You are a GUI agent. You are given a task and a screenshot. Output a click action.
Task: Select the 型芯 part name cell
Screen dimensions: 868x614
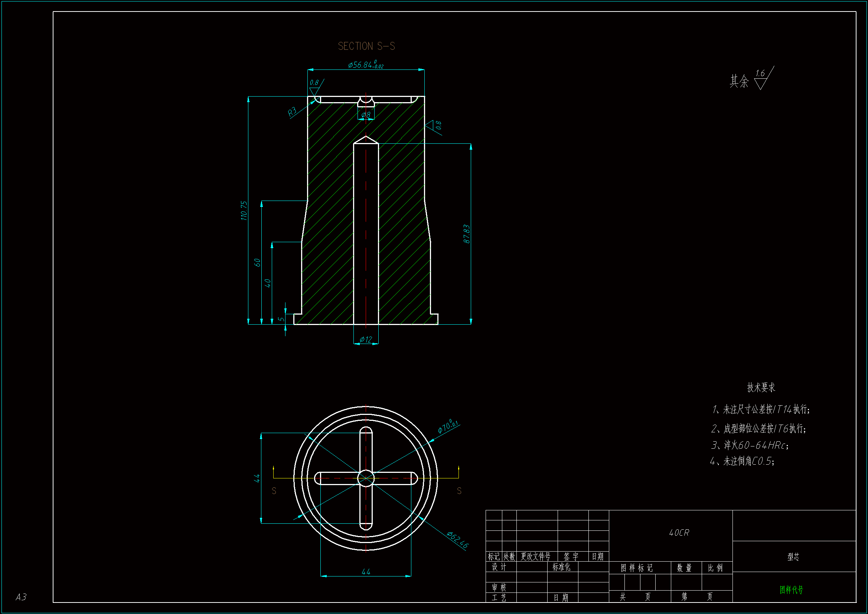[x=793, y=556]
